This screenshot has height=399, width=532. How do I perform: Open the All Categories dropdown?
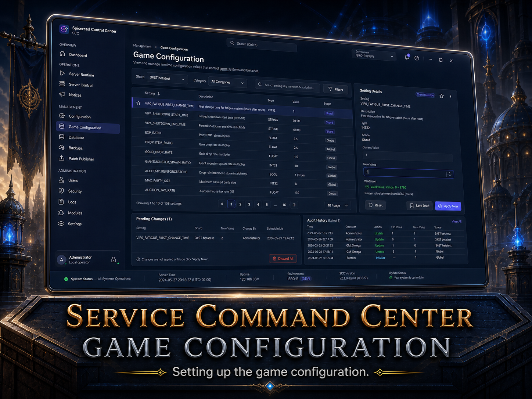[227, 82]
